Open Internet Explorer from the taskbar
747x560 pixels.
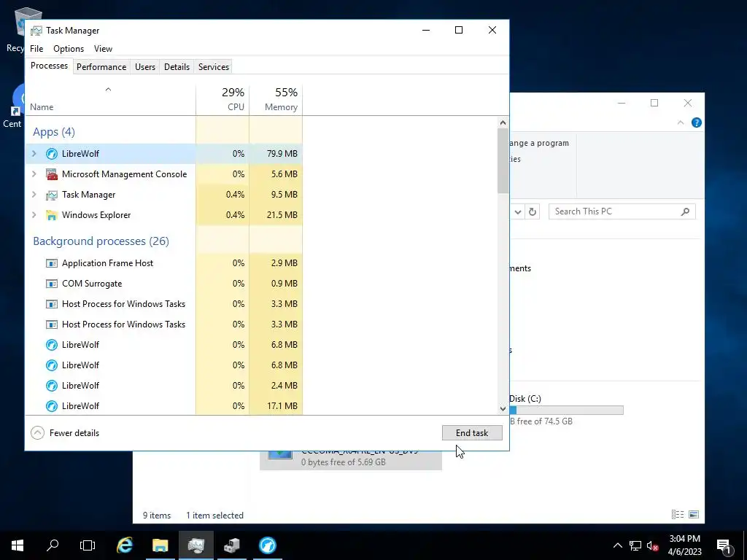pos(124,545)
